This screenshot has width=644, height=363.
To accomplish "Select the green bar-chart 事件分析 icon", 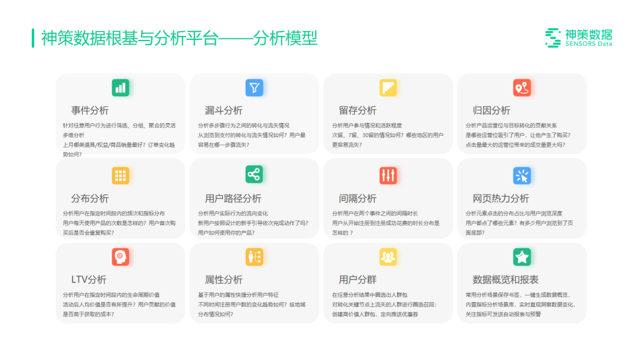I will pos(120,87).
